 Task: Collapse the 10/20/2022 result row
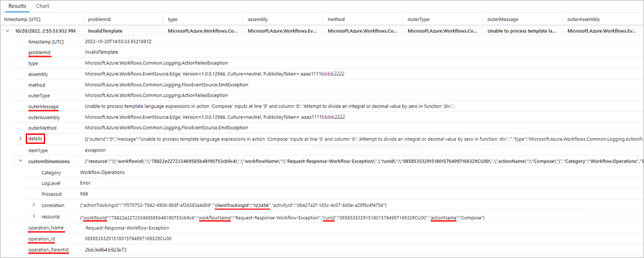(7, 31)
